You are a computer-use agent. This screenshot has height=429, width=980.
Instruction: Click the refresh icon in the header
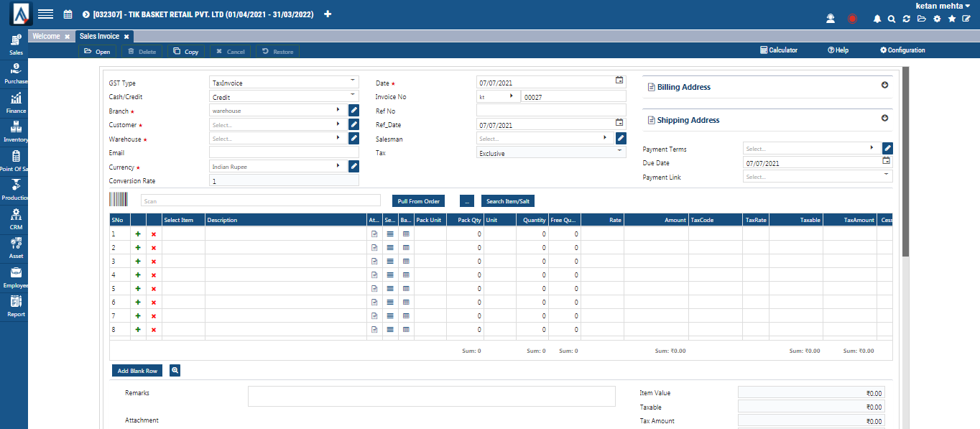click(x=906, y=19)
